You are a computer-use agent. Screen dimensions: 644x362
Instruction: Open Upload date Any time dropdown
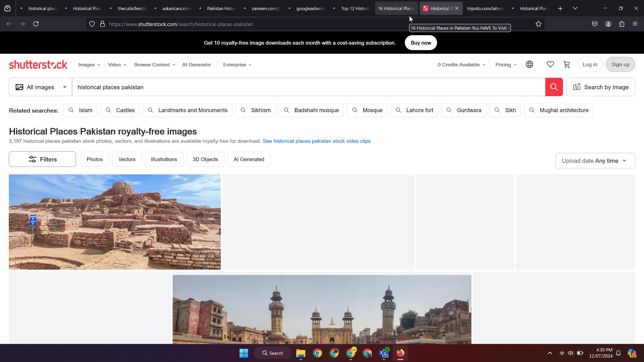pos(595,161)
